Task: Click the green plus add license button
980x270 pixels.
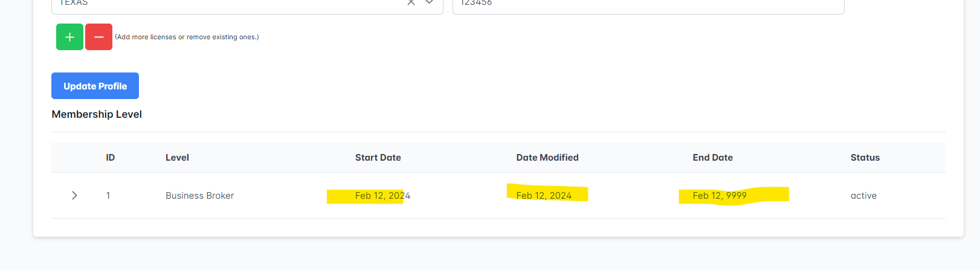Action: pyautogui.click(x=69, y=37)
